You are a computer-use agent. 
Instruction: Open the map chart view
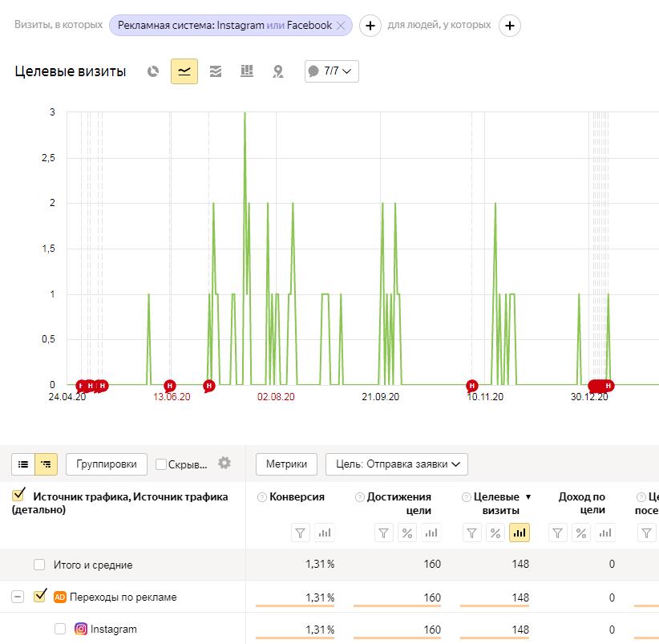[278, 71]
